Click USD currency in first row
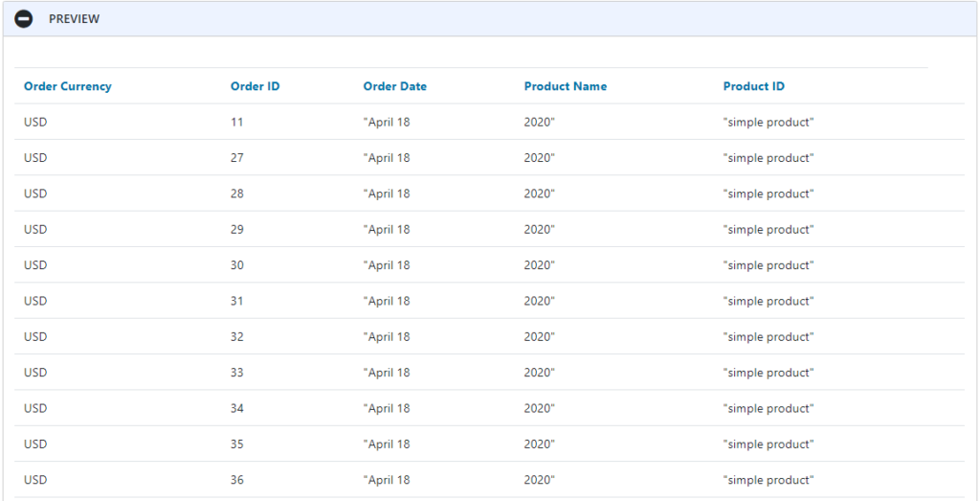This screenshot has height=501, width=980. point(35,122)
